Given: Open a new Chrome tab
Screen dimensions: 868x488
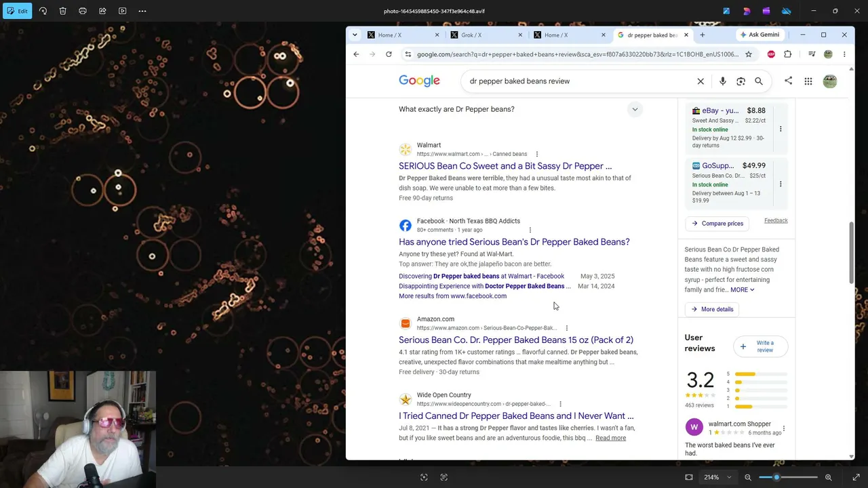Looking at the screenshot, I should (x=702, y=35).
